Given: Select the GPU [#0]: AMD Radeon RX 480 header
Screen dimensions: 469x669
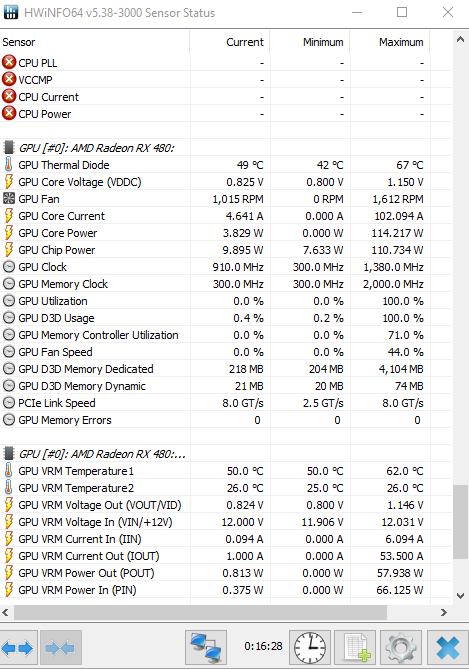Looking at the screenshot, I should coord(96,148).
